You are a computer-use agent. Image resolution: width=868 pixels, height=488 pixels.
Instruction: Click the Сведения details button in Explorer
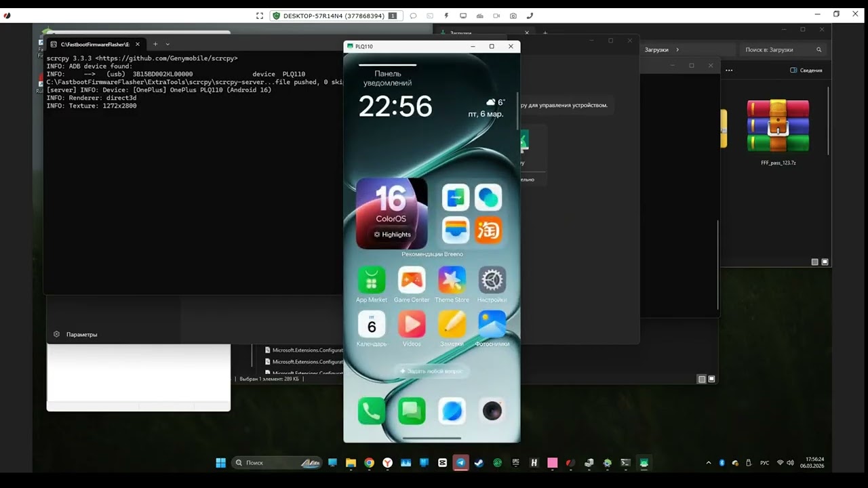pyautogui.click(x=806, y=70)
